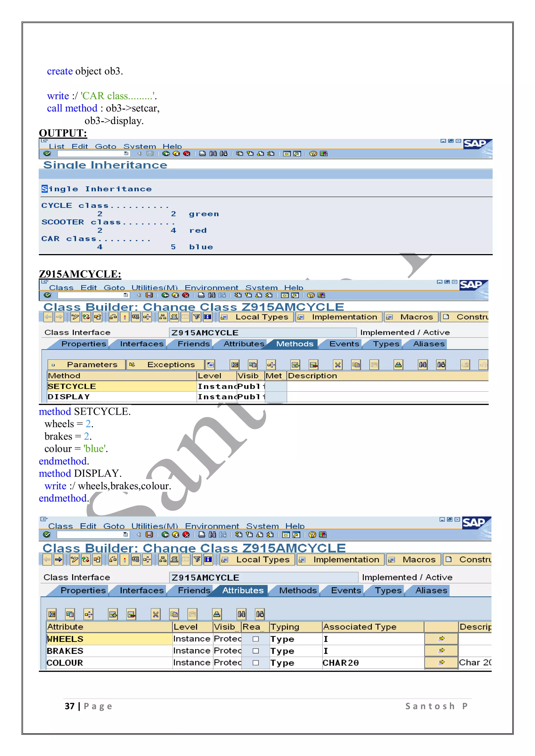Click the Cut scissors icon in the Methods table toolbar

[x=338, y=365]
